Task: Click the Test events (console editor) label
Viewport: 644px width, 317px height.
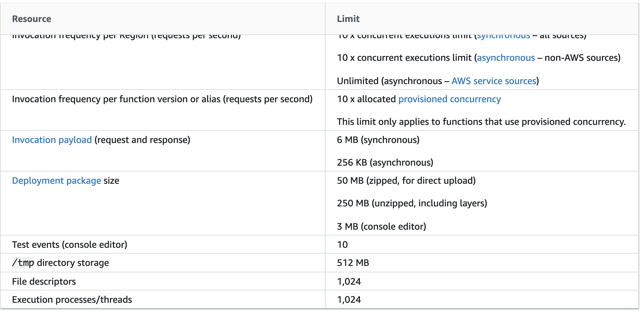Action: 70,245
